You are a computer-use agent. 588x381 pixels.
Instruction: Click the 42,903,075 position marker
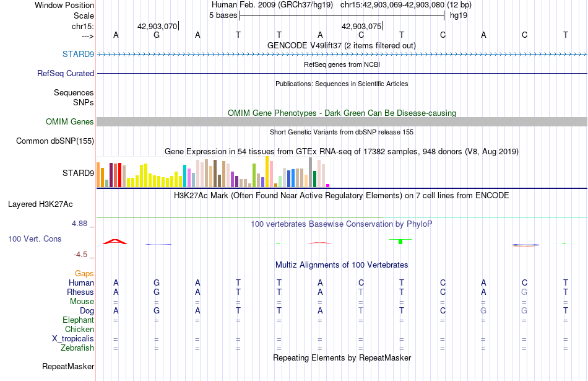(x=361, y=26)
